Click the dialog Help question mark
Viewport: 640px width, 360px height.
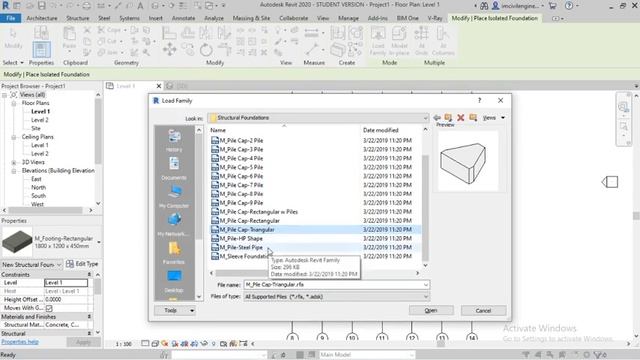click(480, 100)
